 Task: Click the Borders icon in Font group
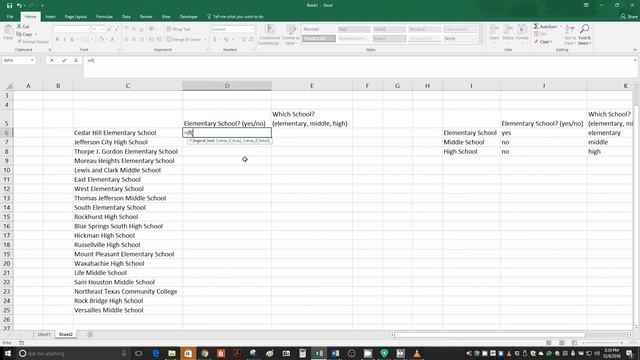[86, 40]
